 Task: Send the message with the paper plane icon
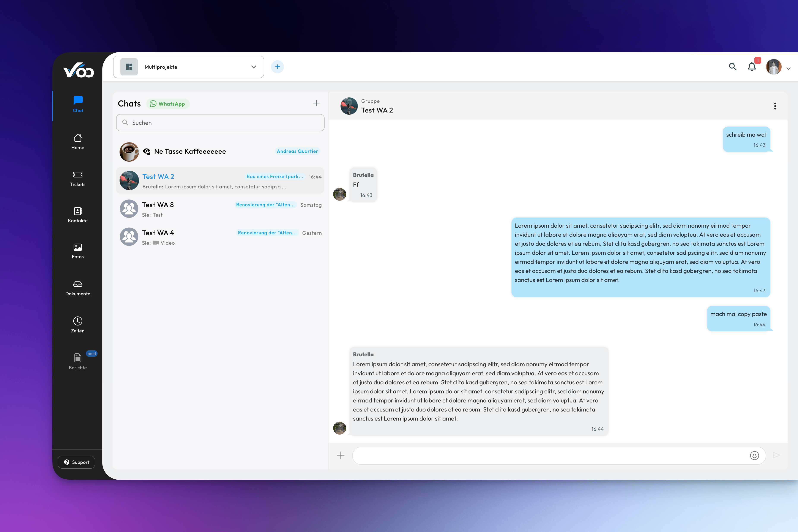pyautogui.click(x=778, y=456)
